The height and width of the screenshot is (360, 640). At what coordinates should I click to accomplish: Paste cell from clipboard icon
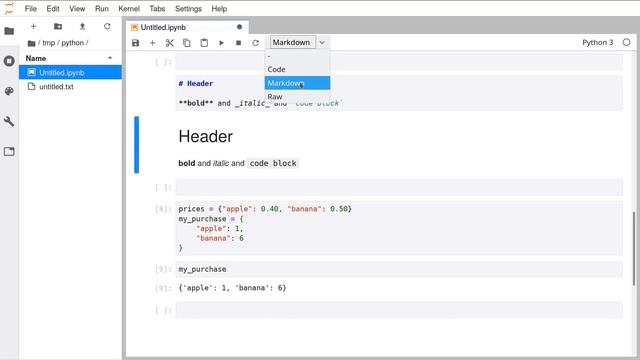[x=204, y=42]
